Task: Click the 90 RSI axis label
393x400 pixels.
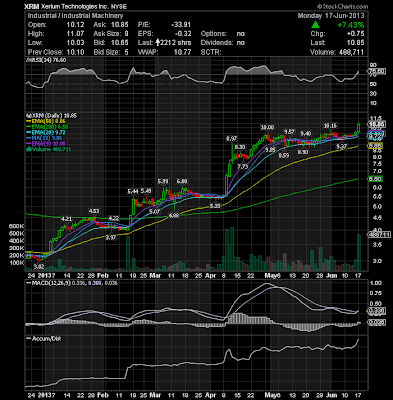Action: [x=373, y=65]
